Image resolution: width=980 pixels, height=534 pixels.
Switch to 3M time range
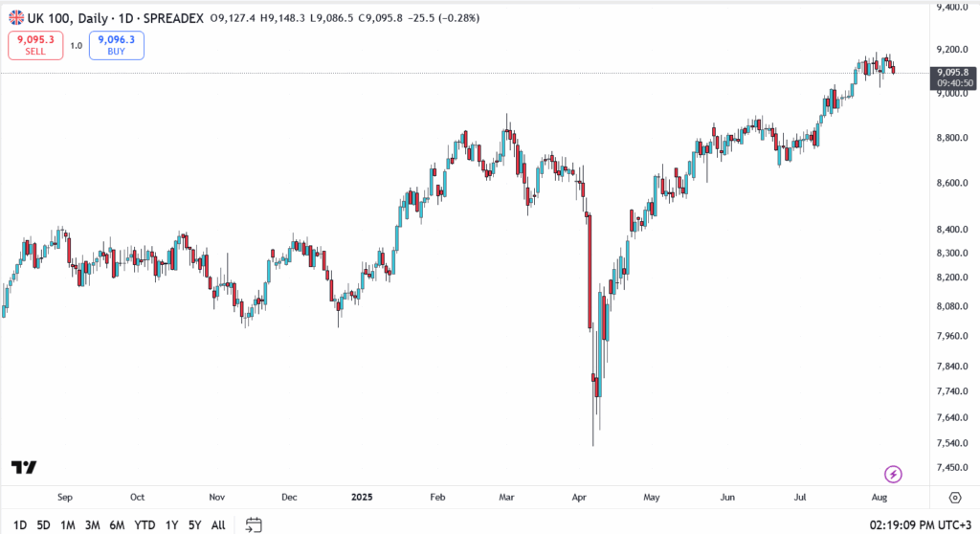tap(93, 524)
